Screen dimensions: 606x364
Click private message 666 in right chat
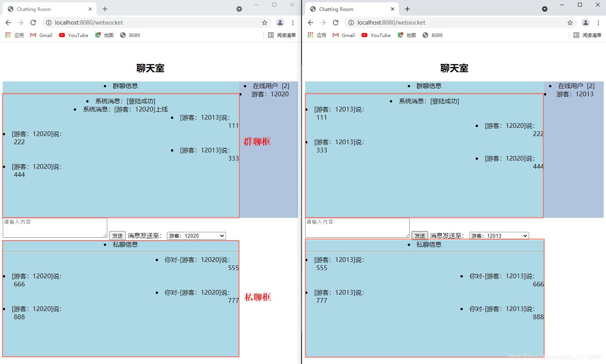[538, 284]
